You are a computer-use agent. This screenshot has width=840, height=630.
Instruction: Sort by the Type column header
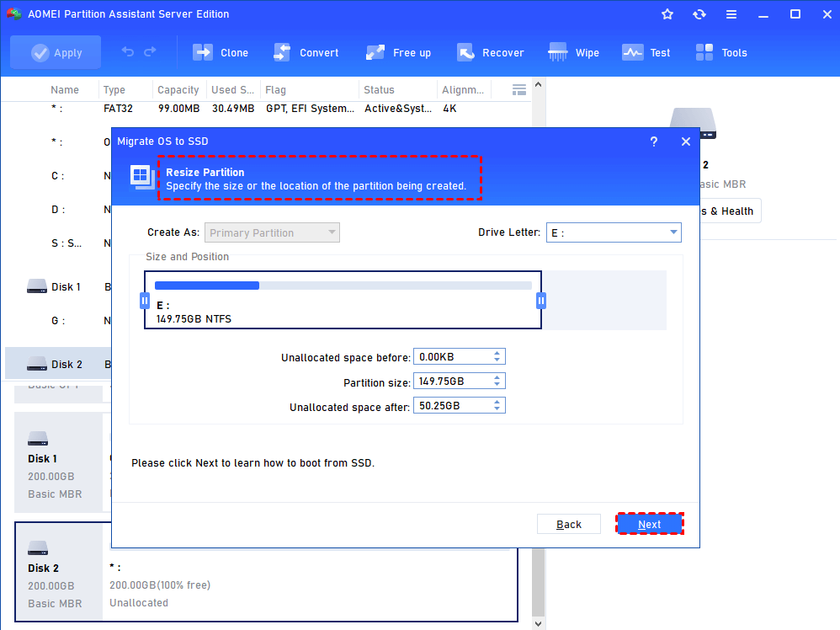pyautogui.click(x=114, y=90)
